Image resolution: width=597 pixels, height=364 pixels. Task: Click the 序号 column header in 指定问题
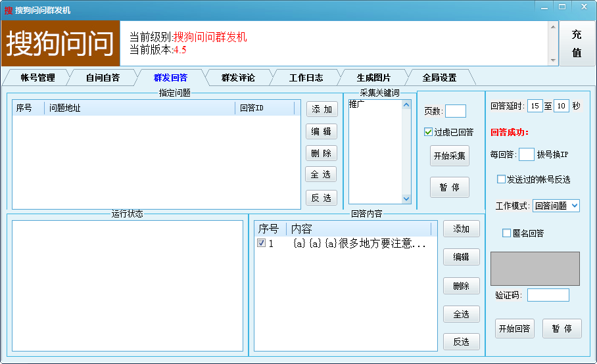coord(28,108)
